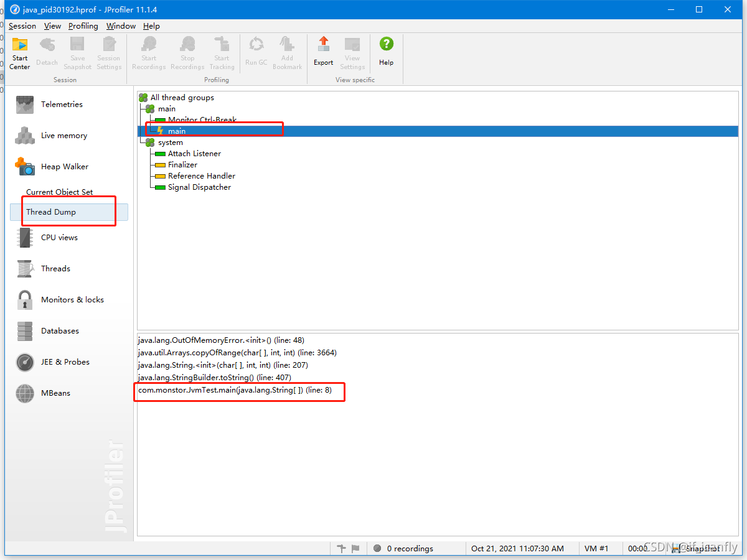The width and height of the screenshot is (747, 560).
Task: Select All thread groups root node
Action: pos(182,98)
